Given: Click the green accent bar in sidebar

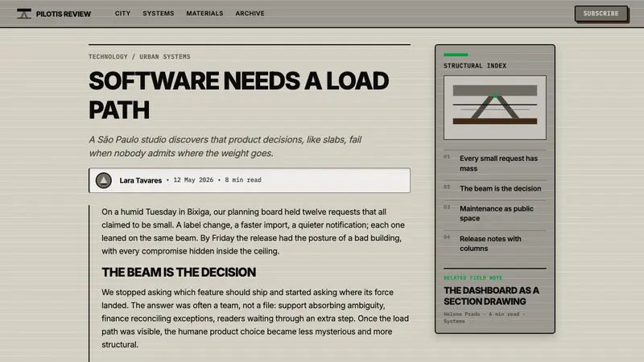Looking at the screenshot, I should [x=456, y=55].
